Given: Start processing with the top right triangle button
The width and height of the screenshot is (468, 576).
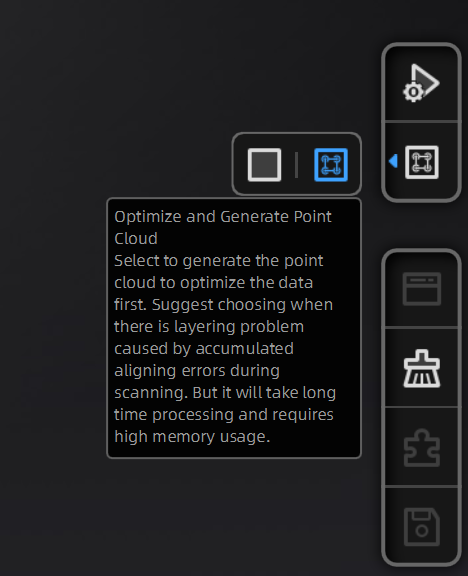Looking at the screenshot, I should (421, 83).
